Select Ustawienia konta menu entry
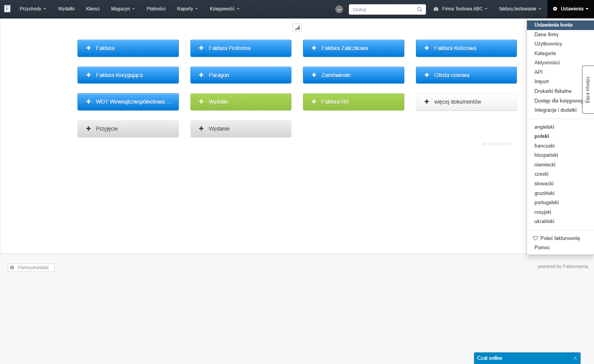Viewport: 594px width, 364px height. 560,25
